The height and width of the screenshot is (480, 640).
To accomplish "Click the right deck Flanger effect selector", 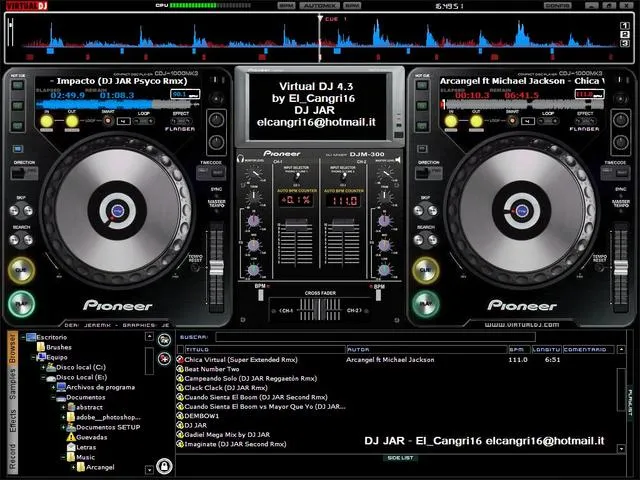I will [584, 121].
